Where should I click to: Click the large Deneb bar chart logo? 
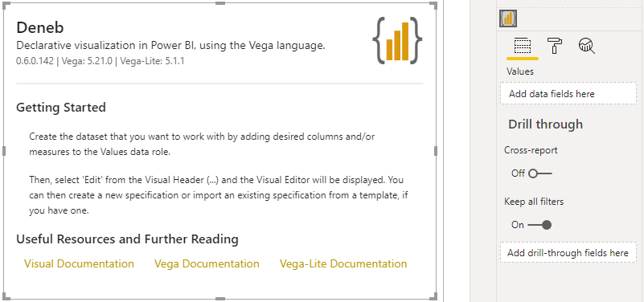397,41
